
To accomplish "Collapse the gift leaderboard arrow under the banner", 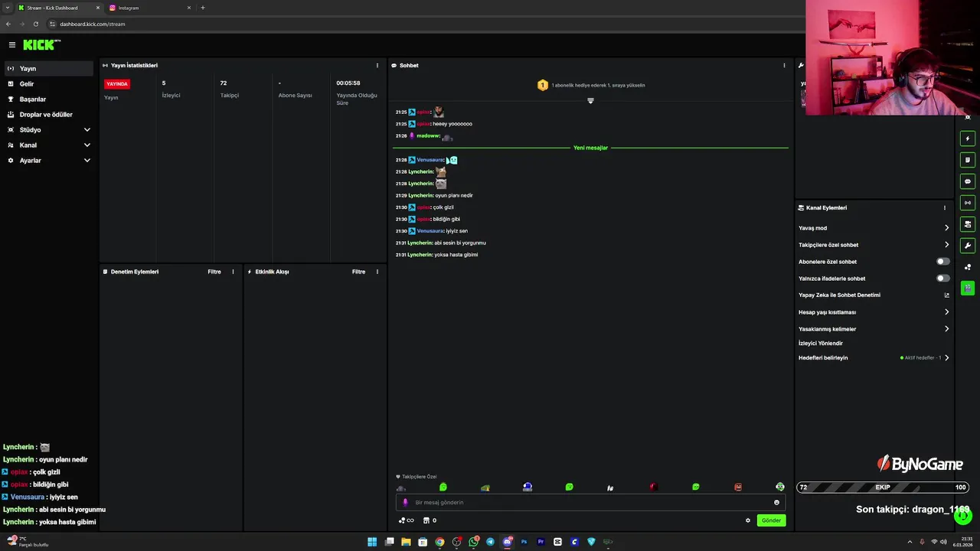I will tap(590, 100).
